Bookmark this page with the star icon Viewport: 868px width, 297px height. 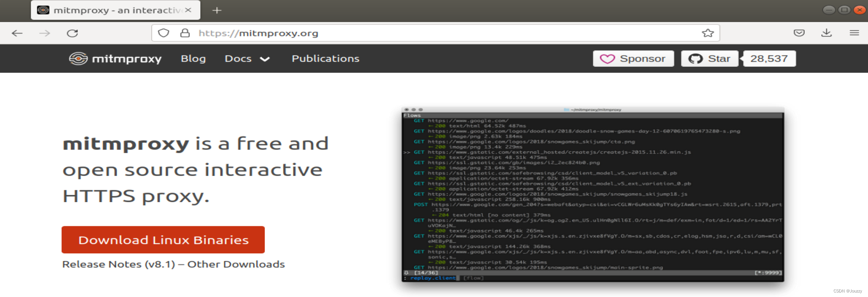pyautogui.click(x=707, y=33)
